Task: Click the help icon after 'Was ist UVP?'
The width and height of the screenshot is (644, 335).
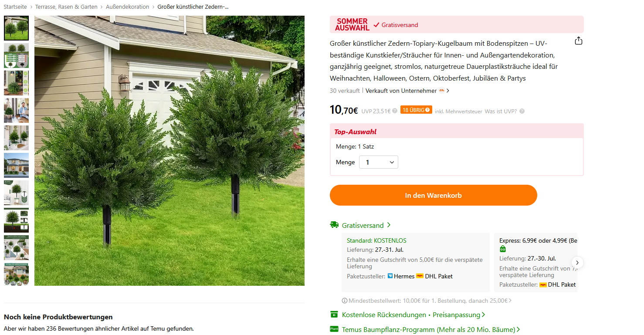Action: click(x=522, y=111)
